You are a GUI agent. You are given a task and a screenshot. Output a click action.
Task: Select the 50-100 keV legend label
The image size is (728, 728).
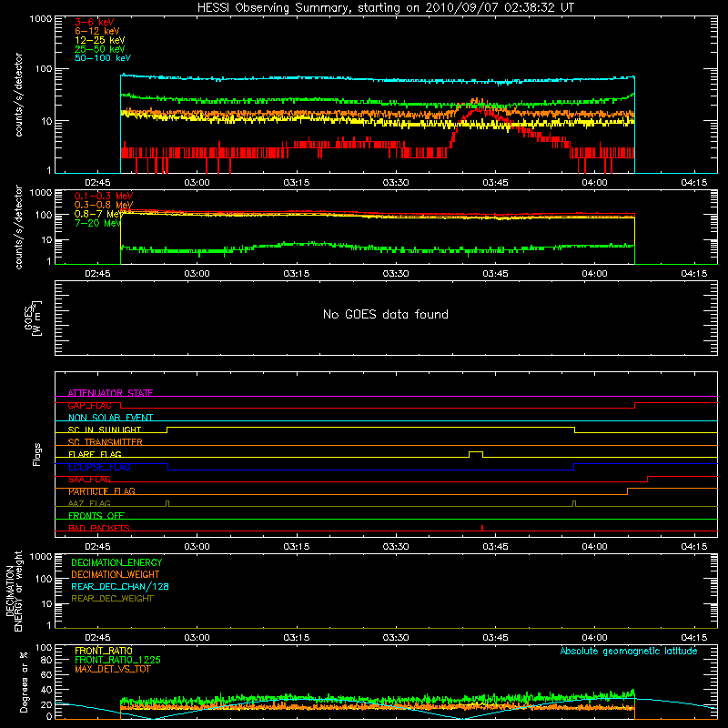pyautogui.click(x=103, y=58)
